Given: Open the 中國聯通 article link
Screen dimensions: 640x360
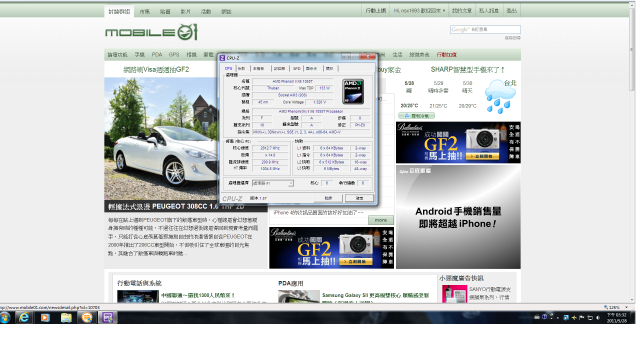Looking at the screenshot, I should (x=198, y=295).
